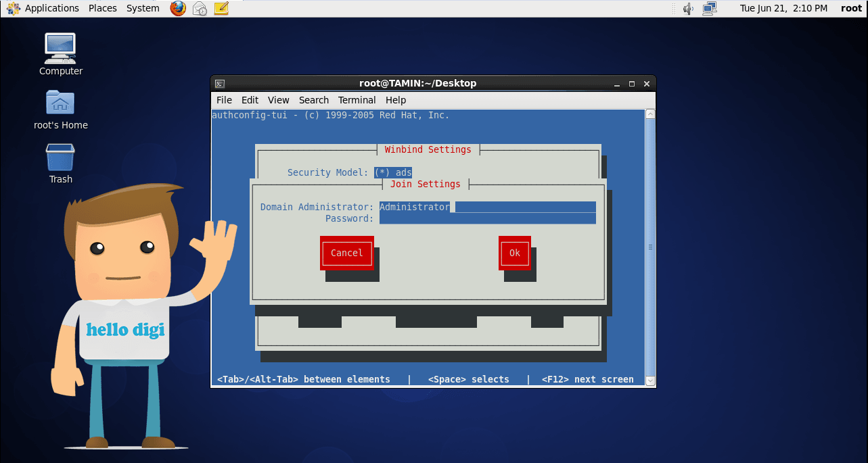Open the Applications menu
Viewport: 868px width, 463px height.
[52, 8]
